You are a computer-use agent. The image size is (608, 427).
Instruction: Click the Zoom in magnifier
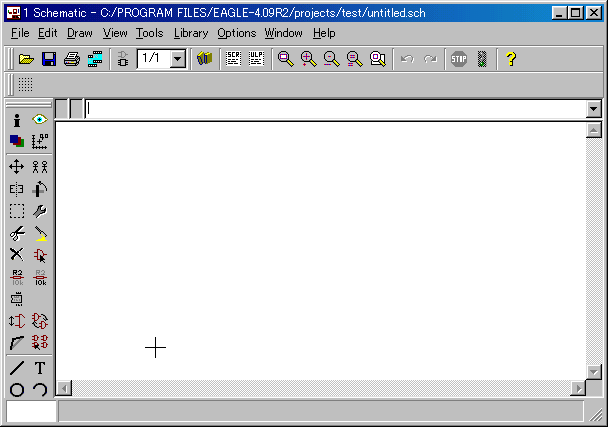click(309, 59)
